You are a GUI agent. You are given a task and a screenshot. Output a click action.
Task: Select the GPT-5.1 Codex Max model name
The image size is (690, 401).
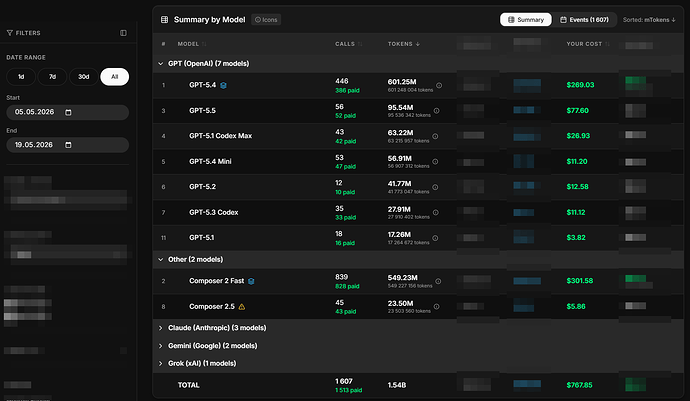pyautogui.click(x=220, y=136)
